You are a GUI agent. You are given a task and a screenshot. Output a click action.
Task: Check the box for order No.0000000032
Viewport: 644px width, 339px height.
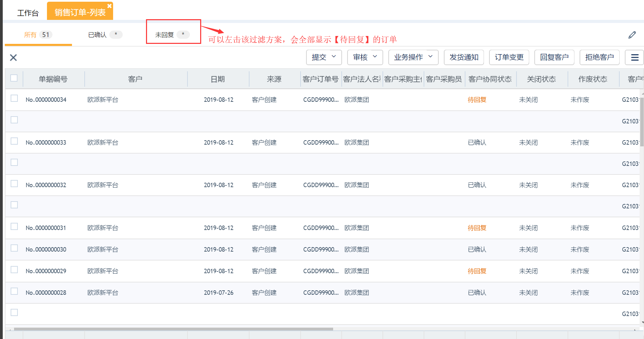point(14,184)
